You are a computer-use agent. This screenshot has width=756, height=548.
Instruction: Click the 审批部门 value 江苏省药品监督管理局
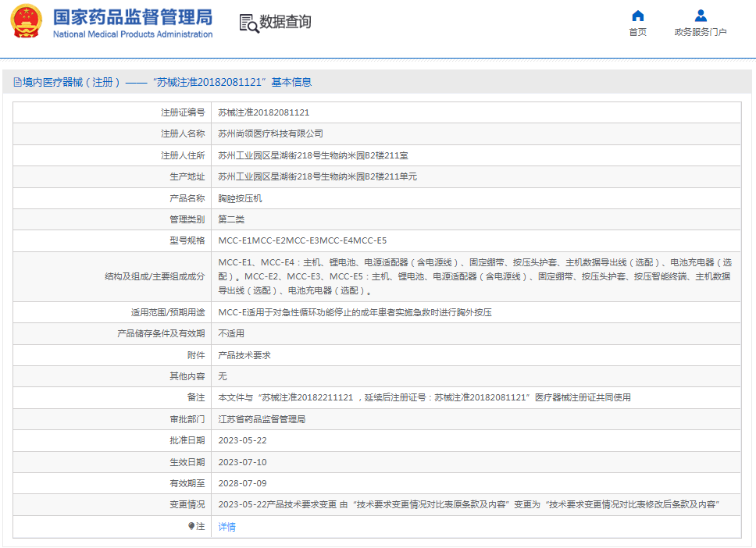tap(261, 419)
